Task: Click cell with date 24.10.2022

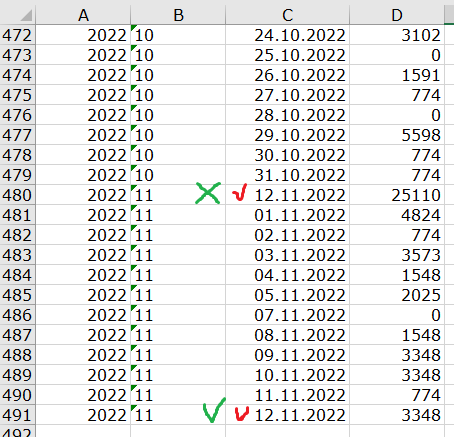Action: (287, 35)
